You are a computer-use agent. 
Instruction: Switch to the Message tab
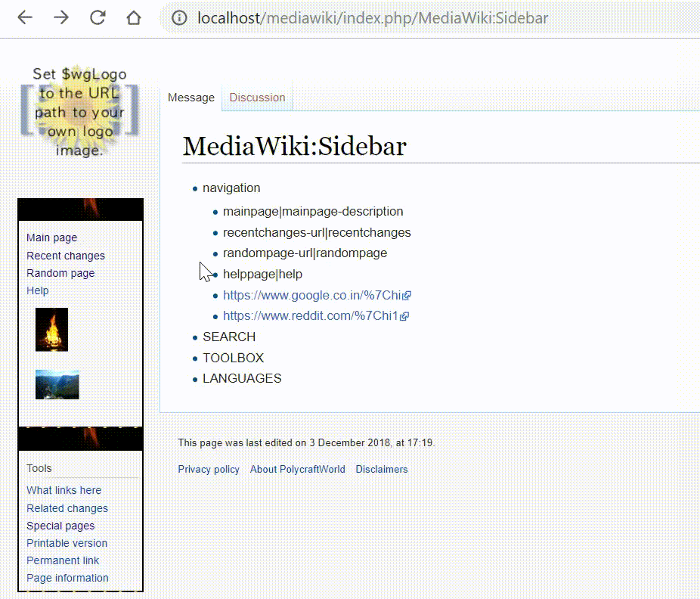pyautogui.click(x=191, y=98)
